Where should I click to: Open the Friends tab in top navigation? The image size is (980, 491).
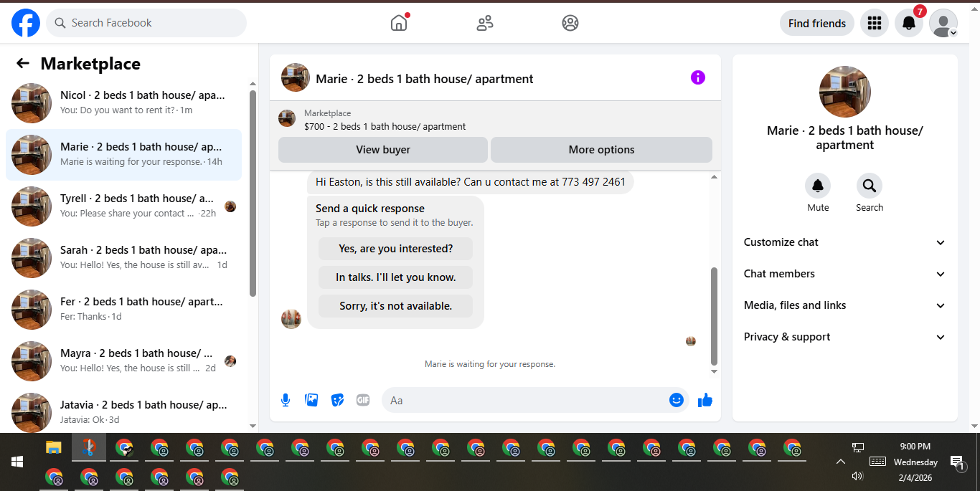pos(485,23)
